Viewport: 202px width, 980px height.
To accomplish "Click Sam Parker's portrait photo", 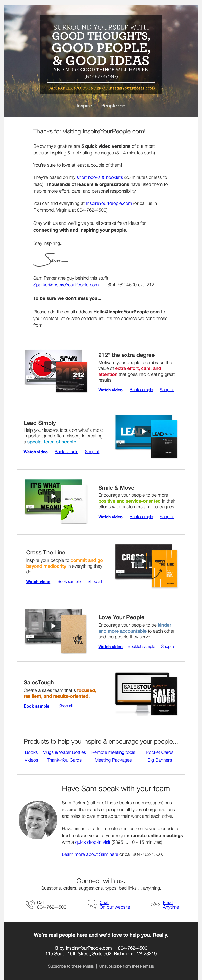I will 38,820.
